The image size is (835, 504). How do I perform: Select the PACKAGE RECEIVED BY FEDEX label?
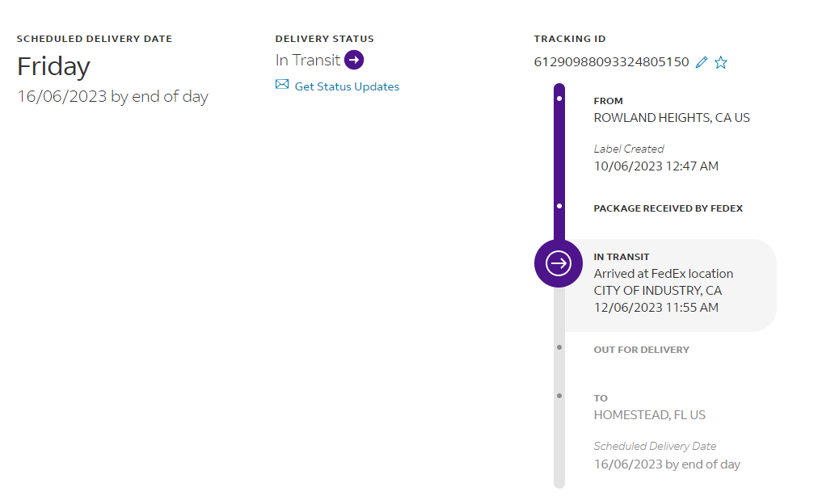click(668, 208)
